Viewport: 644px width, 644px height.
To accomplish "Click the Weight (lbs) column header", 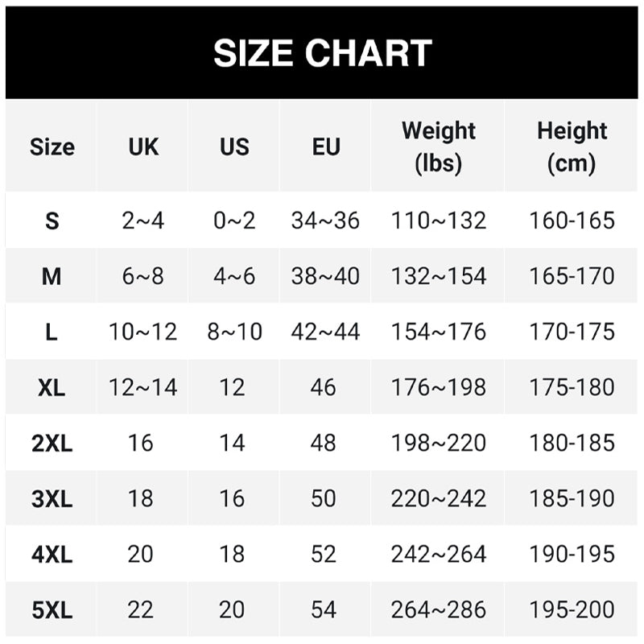I will pos(439,147).
